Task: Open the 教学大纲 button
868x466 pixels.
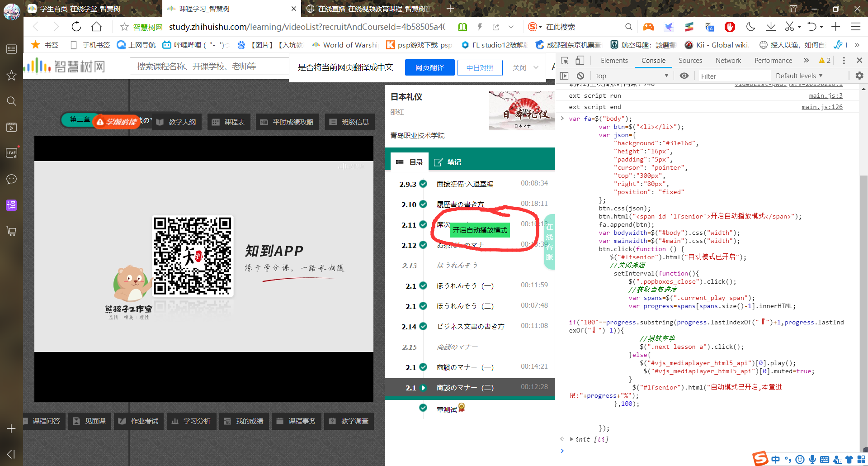Action: pyautogui.click(x=177, y=122)
